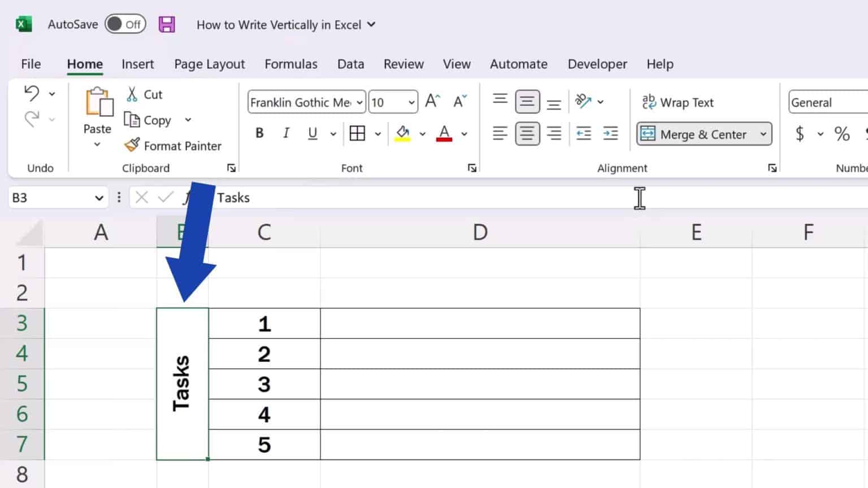Image resolution: width=868 pixels, height=488 pixels.
Task: Toggle italic formatting on selected cell
Action: tap(286, 133)
